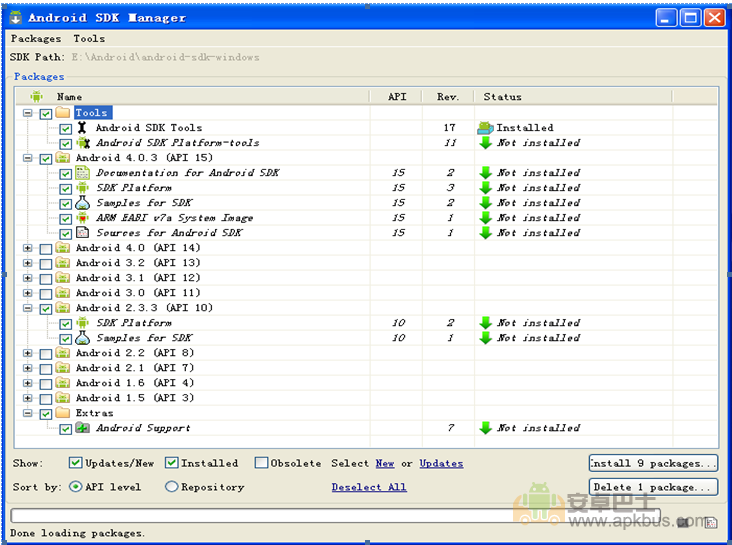Click the API column header

(x=397, y=97)
